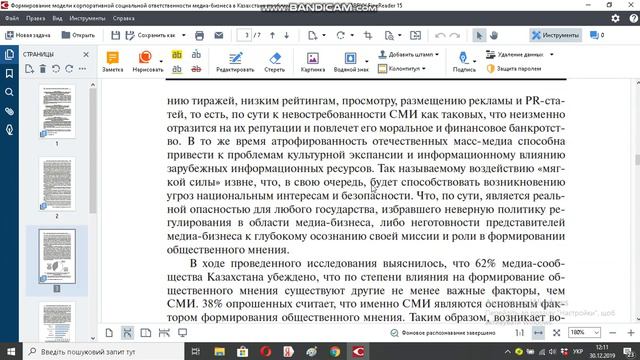Open the 100% zoom level combo box
The height and width of the screenshot is (360, 640).
click(x=584, y=333)
